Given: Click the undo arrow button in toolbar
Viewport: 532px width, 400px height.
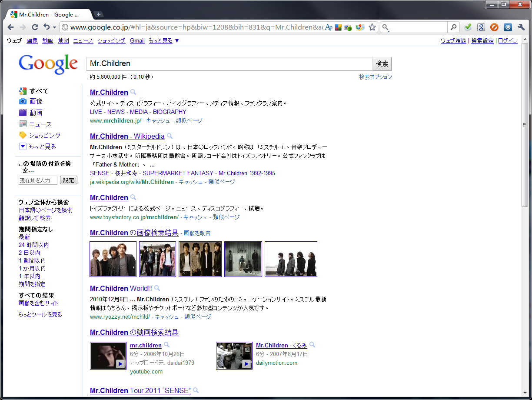Looking at the screenshot, I should [x=47, y=27].
